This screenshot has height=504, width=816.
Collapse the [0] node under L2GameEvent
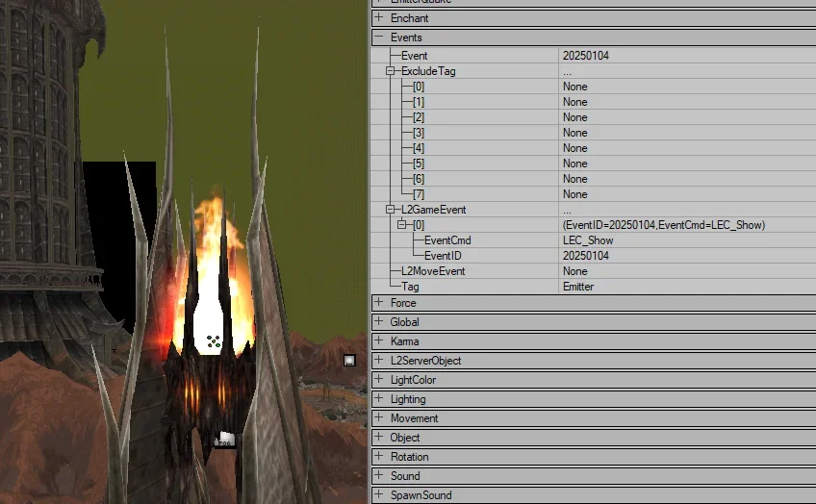402,225
